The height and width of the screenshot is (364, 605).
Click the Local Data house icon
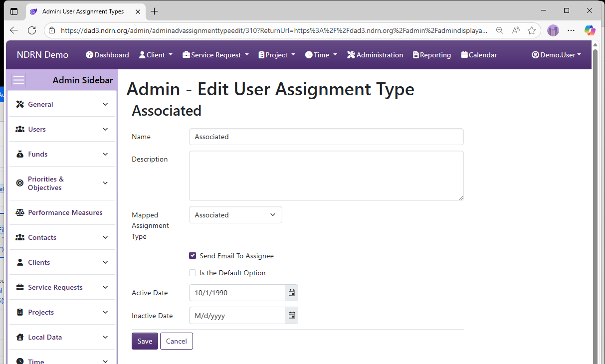tap(20, 337)
